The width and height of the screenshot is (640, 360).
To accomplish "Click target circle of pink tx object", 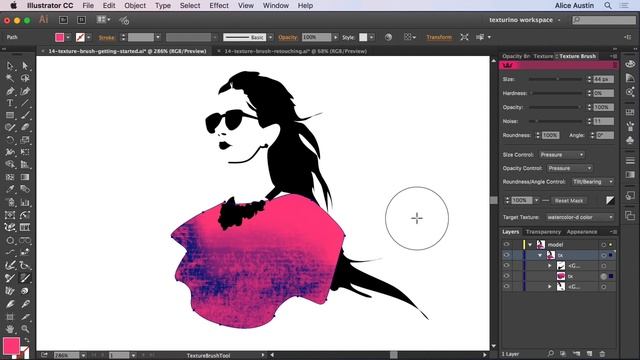I will [603, 276].
